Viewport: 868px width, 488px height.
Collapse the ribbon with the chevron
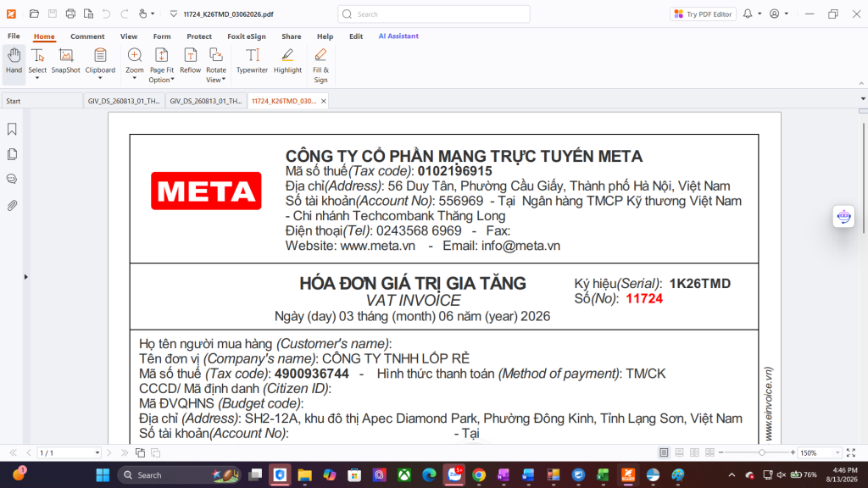pos(861,84)
